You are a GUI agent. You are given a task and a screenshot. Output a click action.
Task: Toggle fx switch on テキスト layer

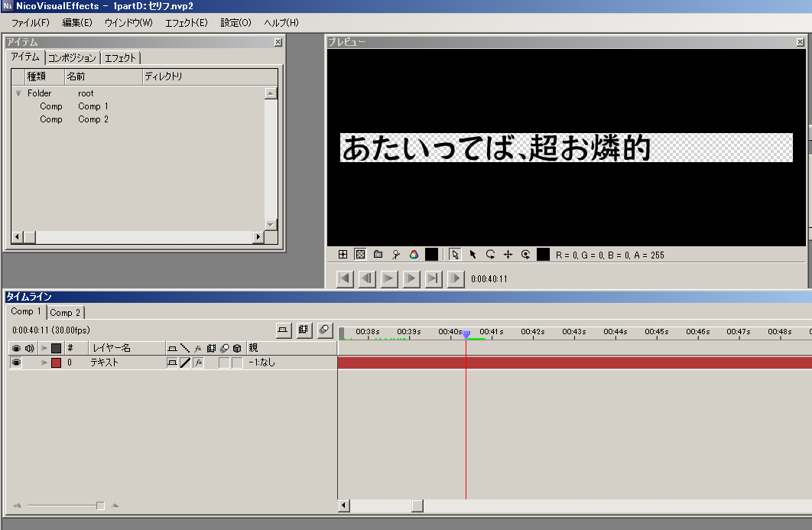point(198,363)
